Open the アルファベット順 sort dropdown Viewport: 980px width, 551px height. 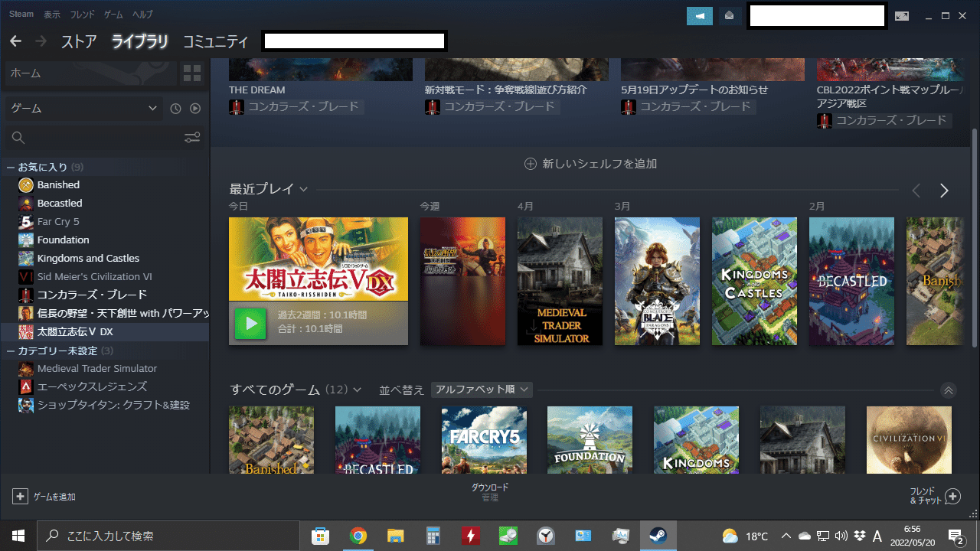tap(482, 390)
